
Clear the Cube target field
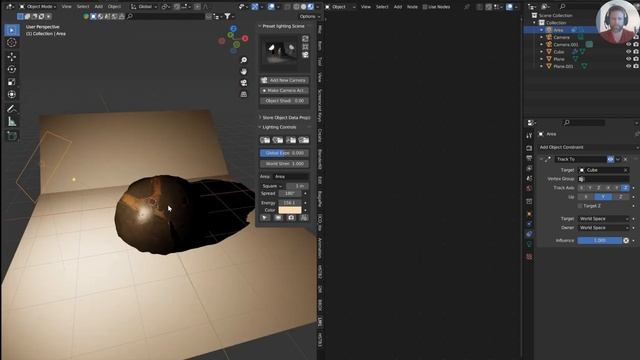click(625, 170)
